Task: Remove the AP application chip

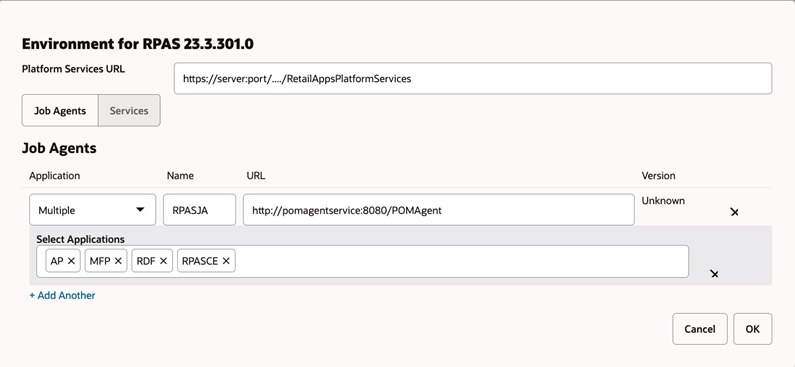Action: [71, 261]
